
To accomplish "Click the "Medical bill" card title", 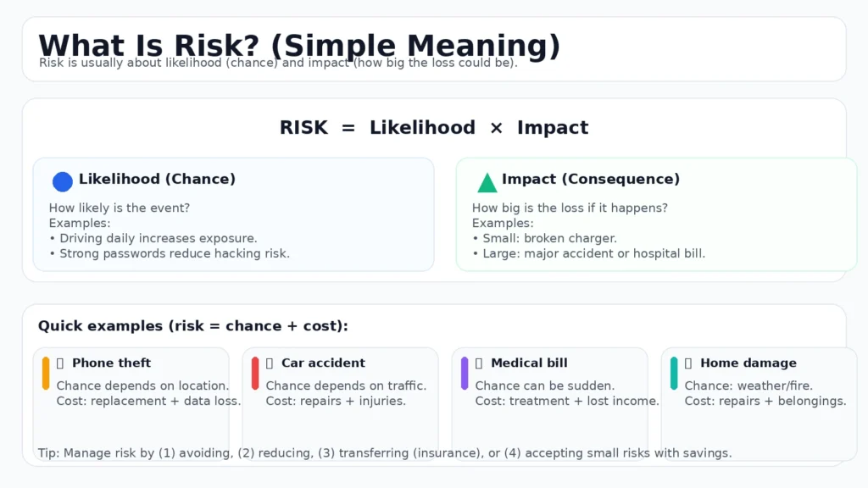I will 529,363.
